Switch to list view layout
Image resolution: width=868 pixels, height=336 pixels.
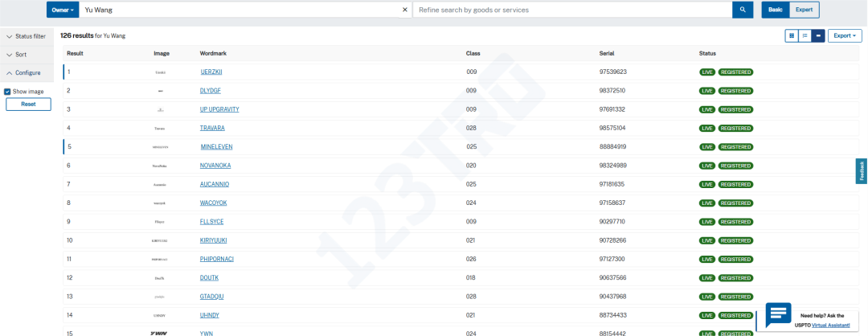click(x=805, y=36)
